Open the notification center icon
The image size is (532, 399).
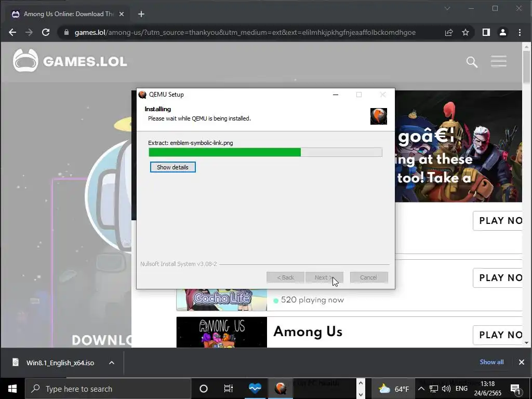click(516, 389)
